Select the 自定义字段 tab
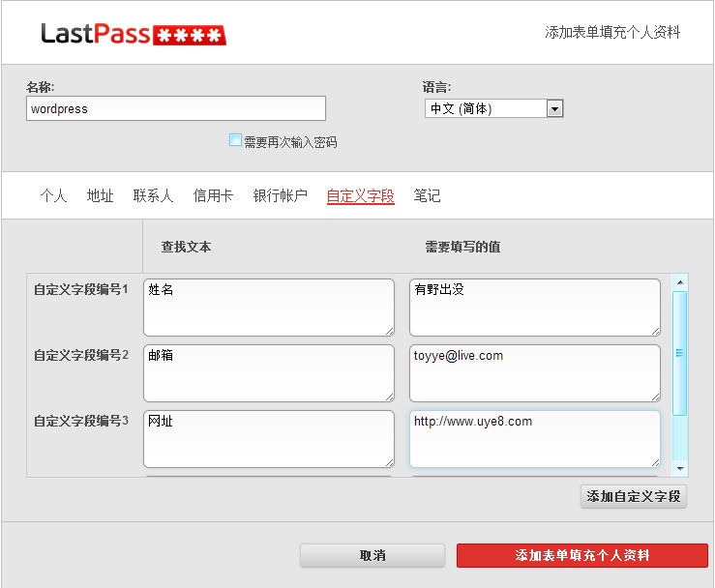Screen dimensions: 715x588 click(360, 196)
